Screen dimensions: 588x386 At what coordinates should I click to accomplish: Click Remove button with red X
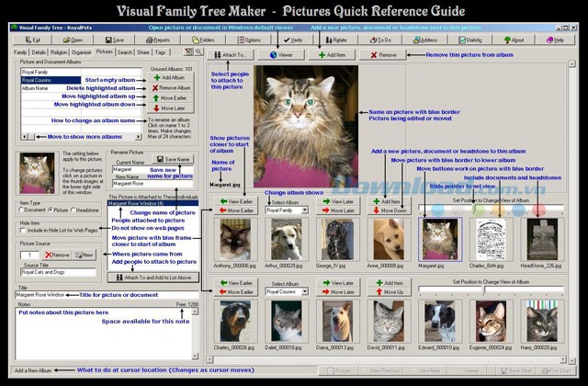pyautogui.click(x=383, y=55)
